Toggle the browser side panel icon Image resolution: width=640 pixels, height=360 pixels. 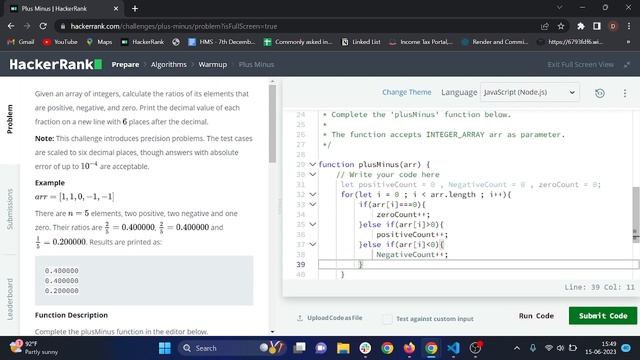pos(597,26)
